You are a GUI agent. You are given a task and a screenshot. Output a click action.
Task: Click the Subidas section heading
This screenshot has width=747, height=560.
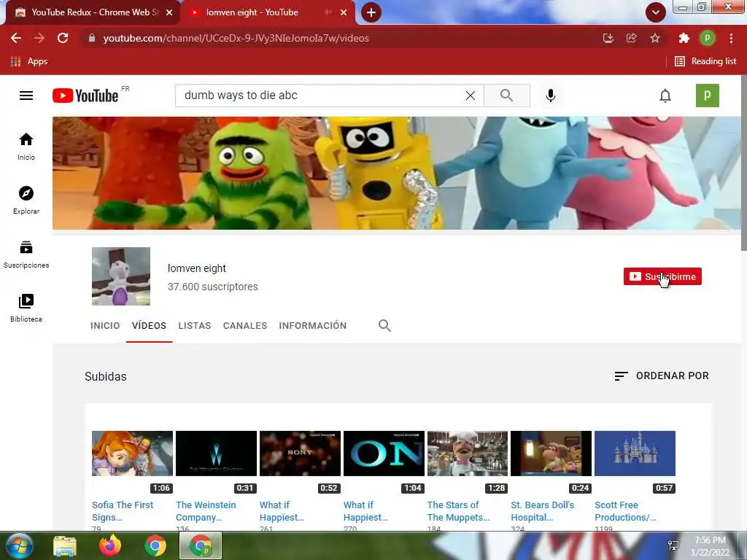[x=105, y=377]
